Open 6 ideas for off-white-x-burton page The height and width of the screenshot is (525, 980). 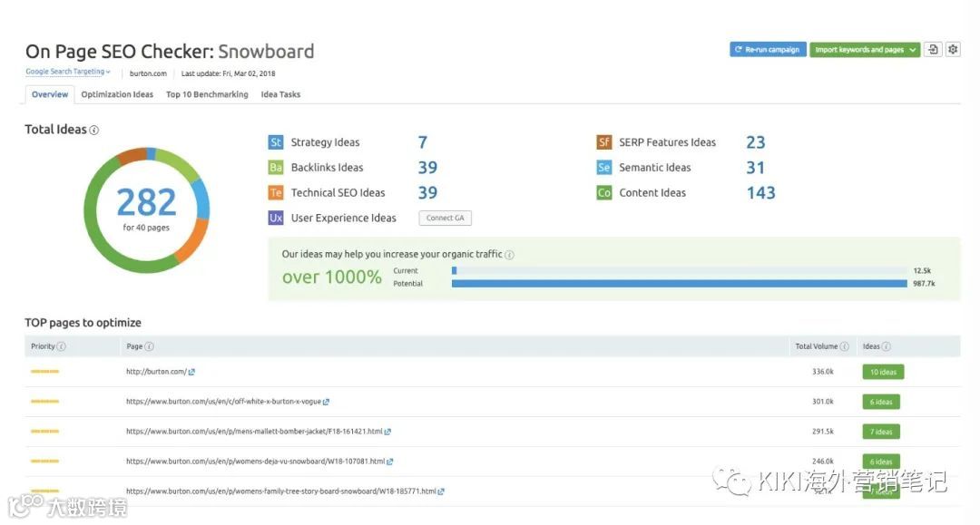(x=881, y=402)
